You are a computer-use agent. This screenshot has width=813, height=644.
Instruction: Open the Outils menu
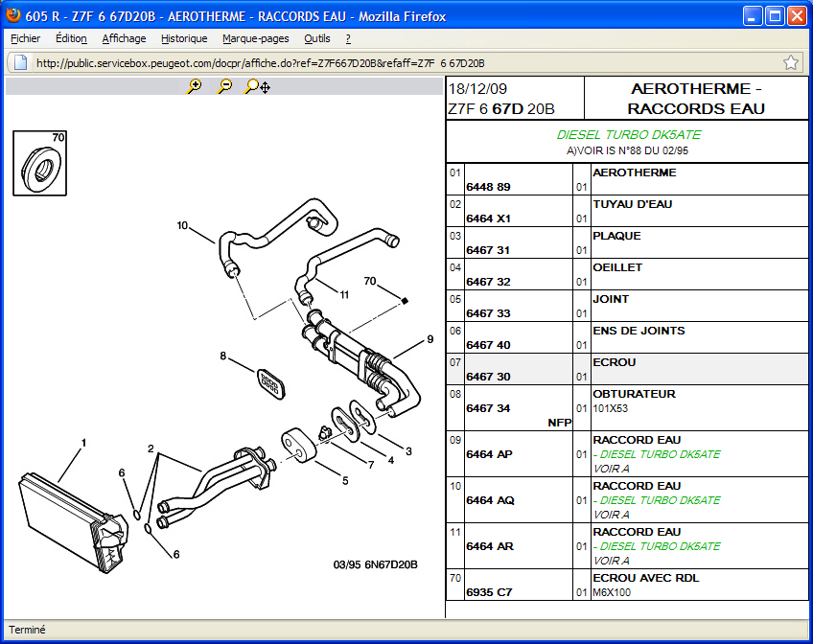click(316, 38)
